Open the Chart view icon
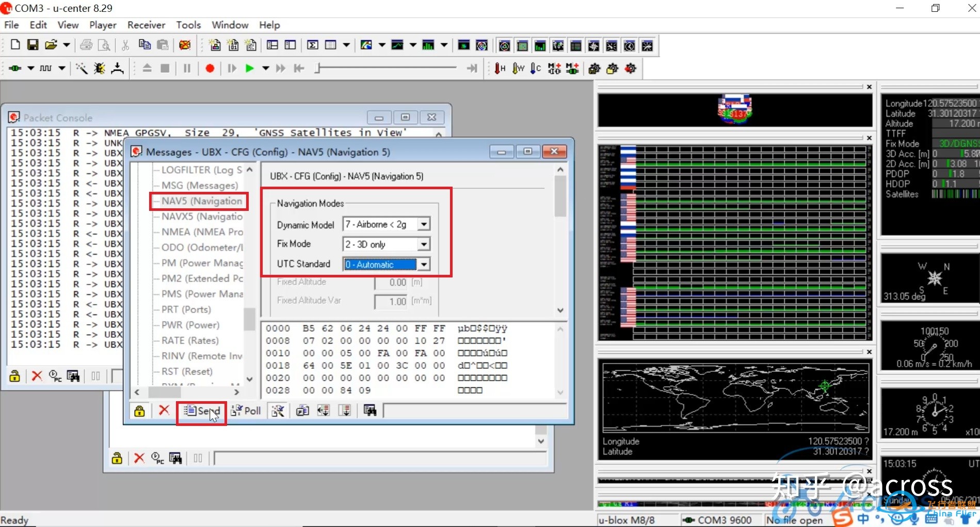This screenshot has height=527, width=980. point(397,45)
